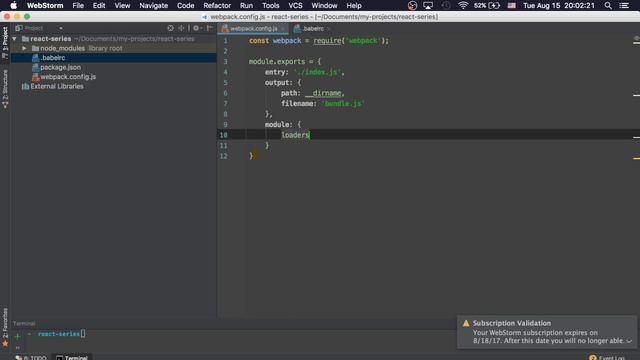Select webpack.config.js in the project tree
Screen dimensions: 640x360
[68, 77]
